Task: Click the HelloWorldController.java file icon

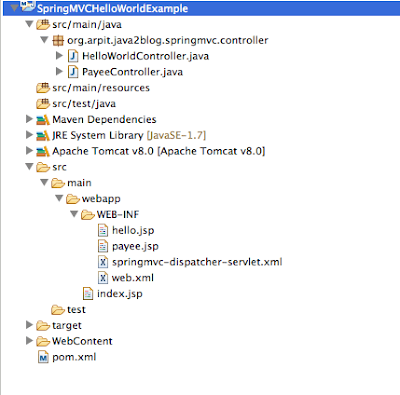Action: (x=73, y=56)
